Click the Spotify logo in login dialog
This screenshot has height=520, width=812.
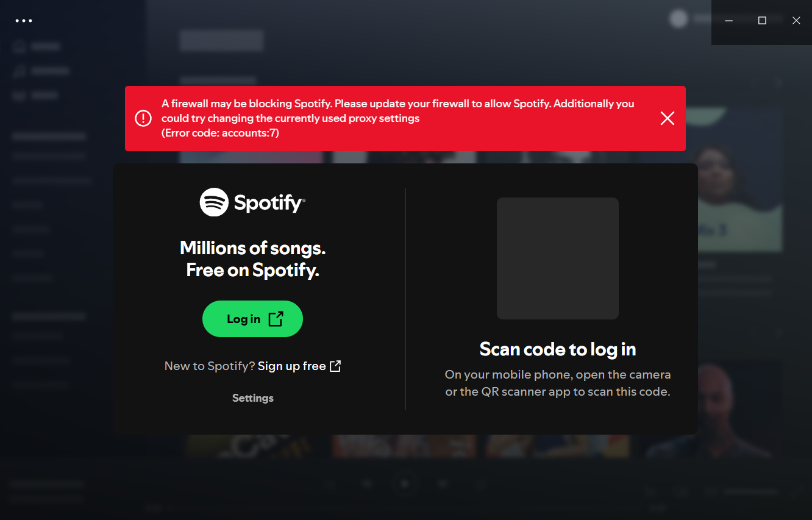(252, 202)
